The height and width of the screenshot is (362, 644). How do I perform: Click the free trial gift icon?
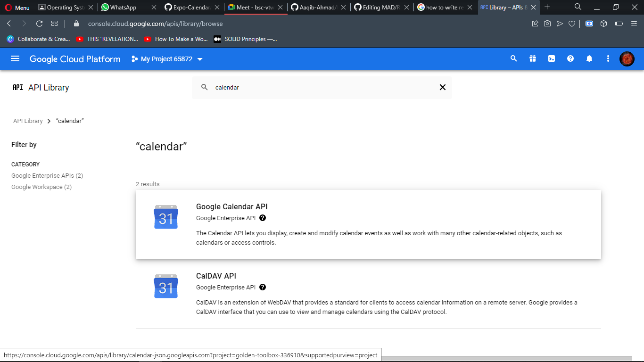click(532, 58)
